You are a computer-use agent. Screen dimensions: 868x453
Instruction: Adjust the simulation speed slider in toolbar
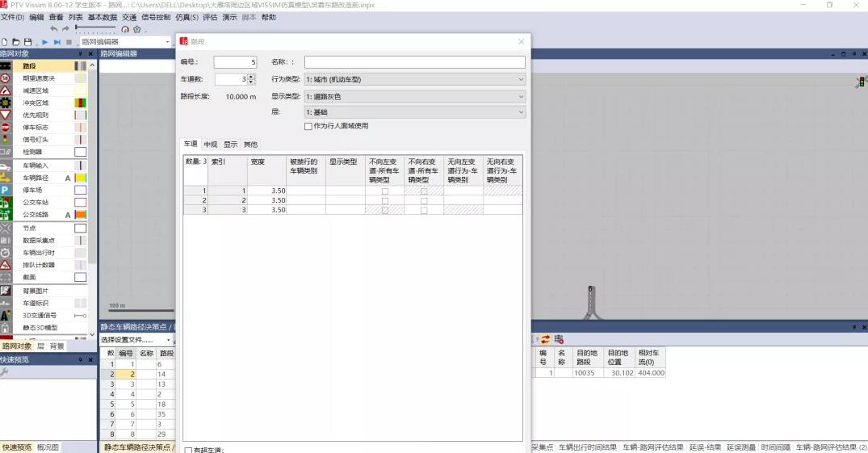pos(95,27)
